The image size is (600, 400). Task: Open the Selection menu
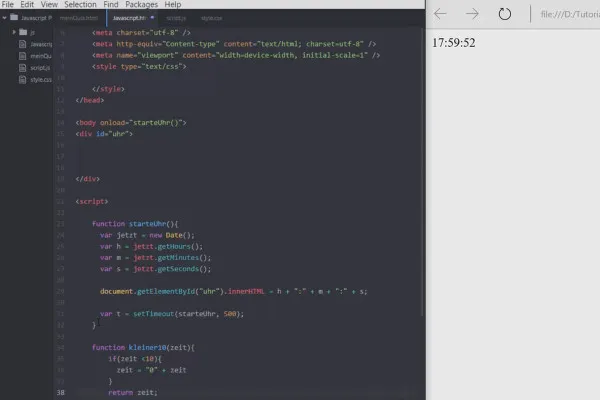coord(80,5)
